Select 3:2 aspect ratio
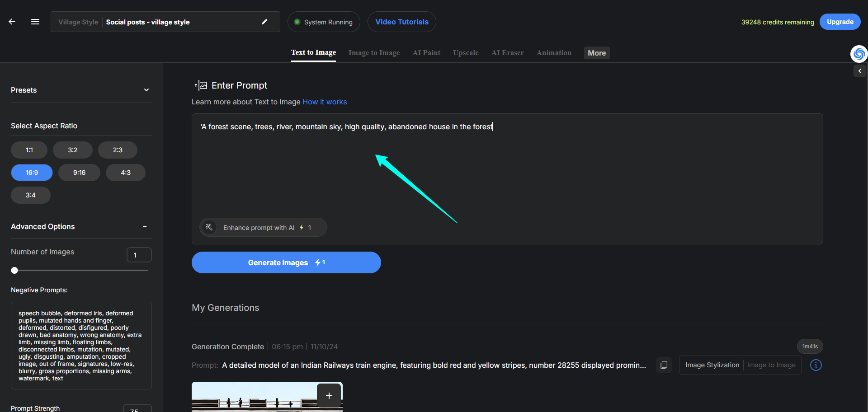 tap(73, 150)
